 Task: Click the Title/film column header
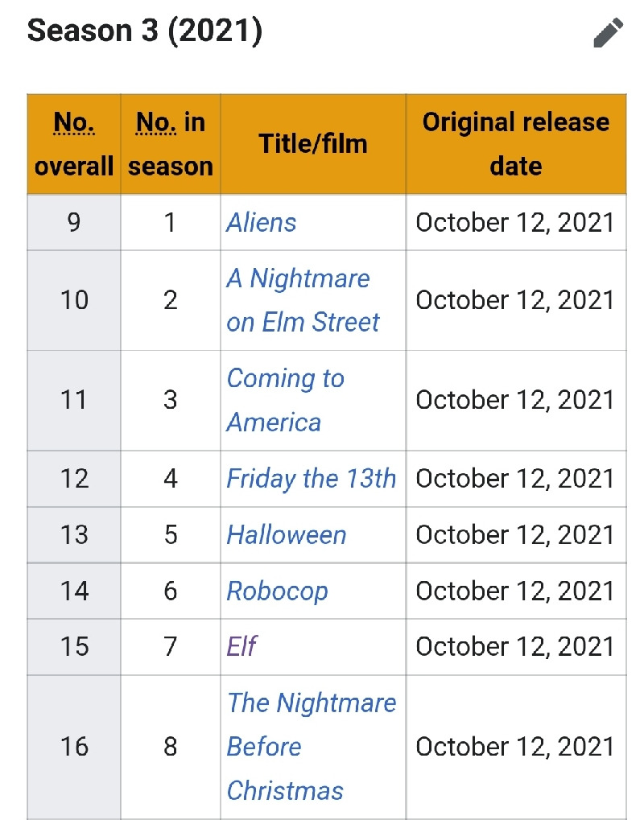tap(313, 144)
